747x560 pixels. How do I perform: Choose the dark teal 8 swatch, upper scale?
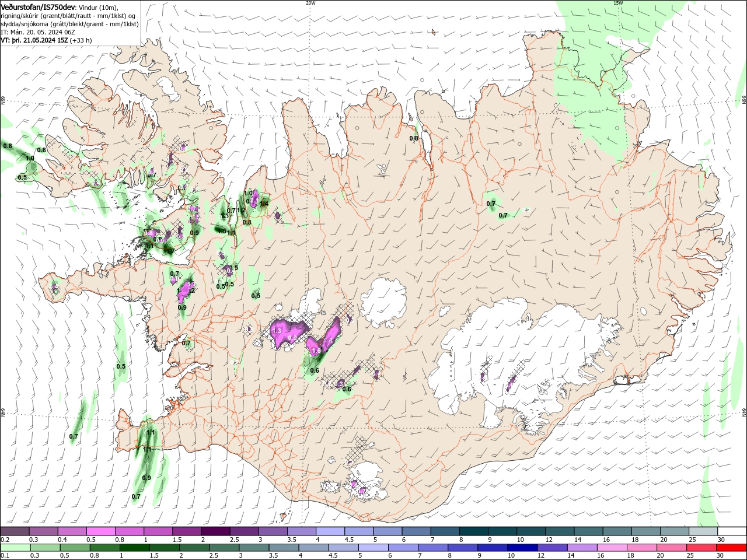(x=473, y=531)
